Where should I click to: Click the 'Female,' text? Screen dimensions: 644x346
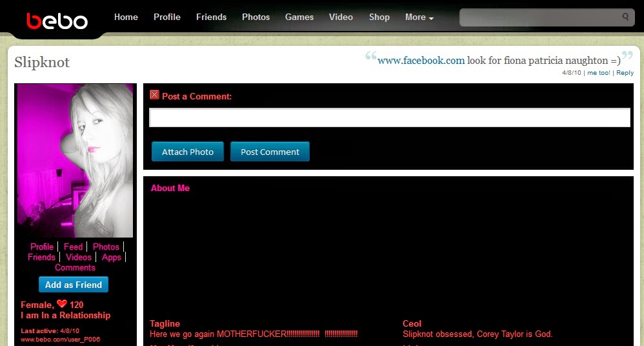tap(37, 305)
